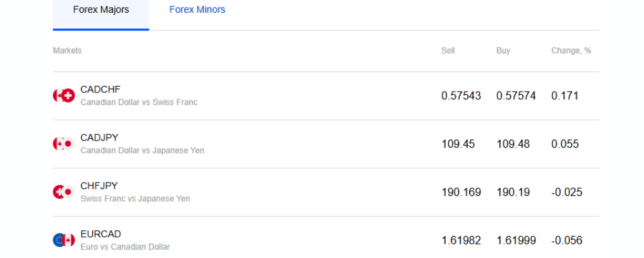Click the Change, % column header
This screenshot has height=258, width=644.
pos(571,50)
